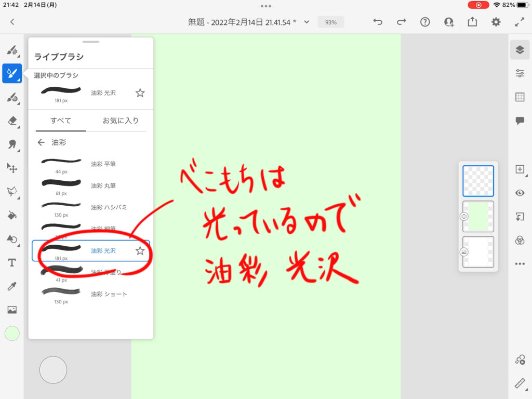Select the Move transform tool

pyautogui.click(x=12, y=168)
